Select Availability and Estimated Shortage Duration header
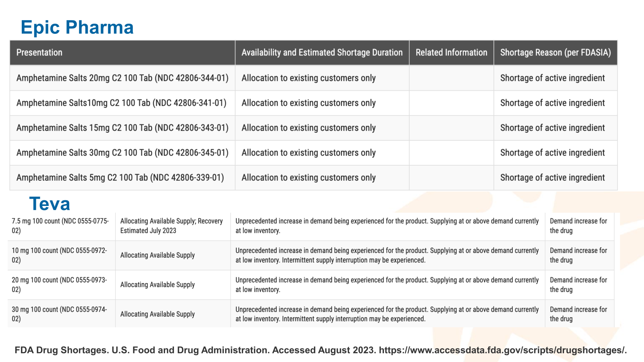This screenshot has height=362, width=644. [x=322, y=52]
